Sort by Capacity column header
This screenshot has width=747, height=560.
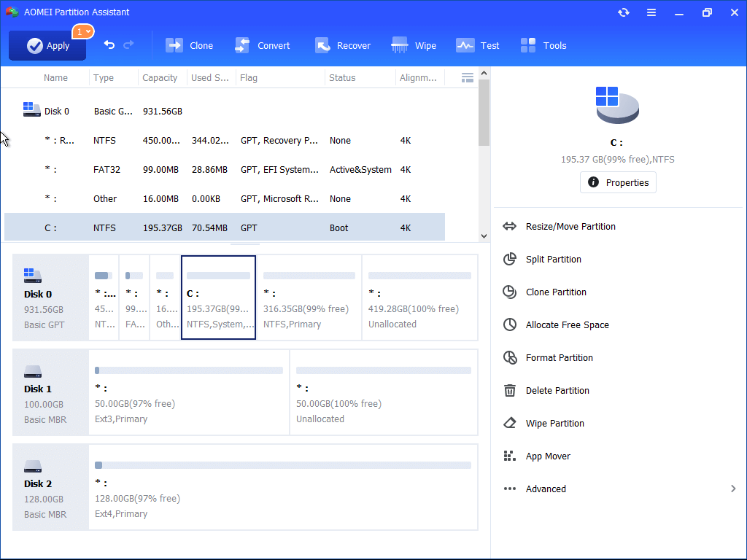pyautogui.click(x=160, y=78)
